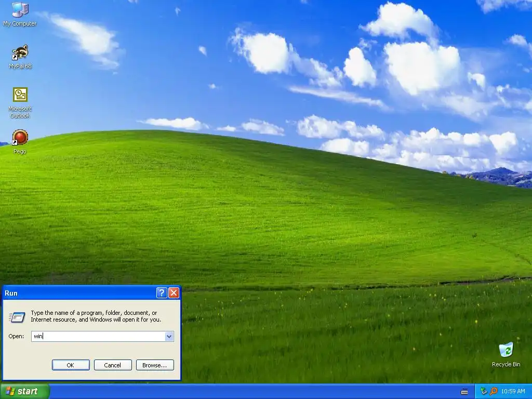Image resolution: width=532 pixels, height=399 pixels.
Task: Click inside the Open text field
Action: tap(98, 336)
